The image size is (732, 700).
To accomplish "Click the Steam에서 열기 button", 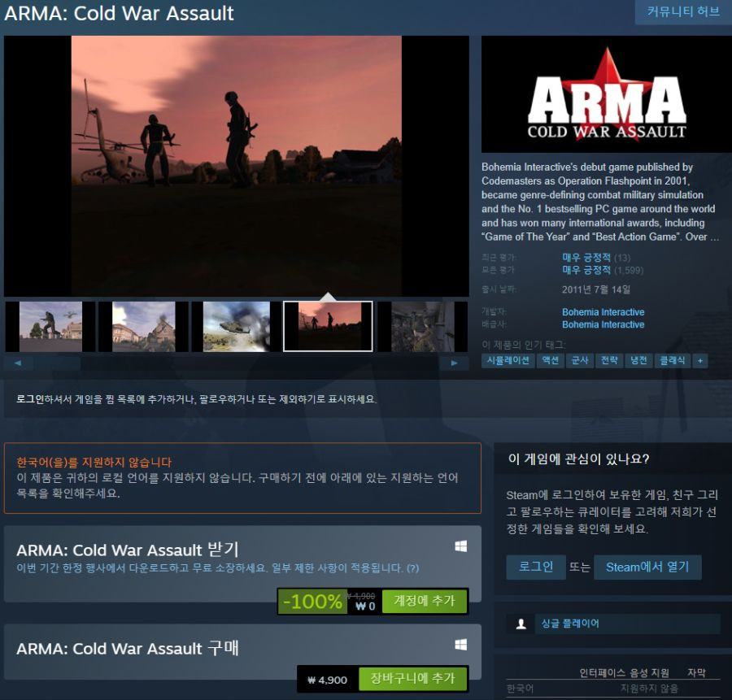I will click(647, 567).
